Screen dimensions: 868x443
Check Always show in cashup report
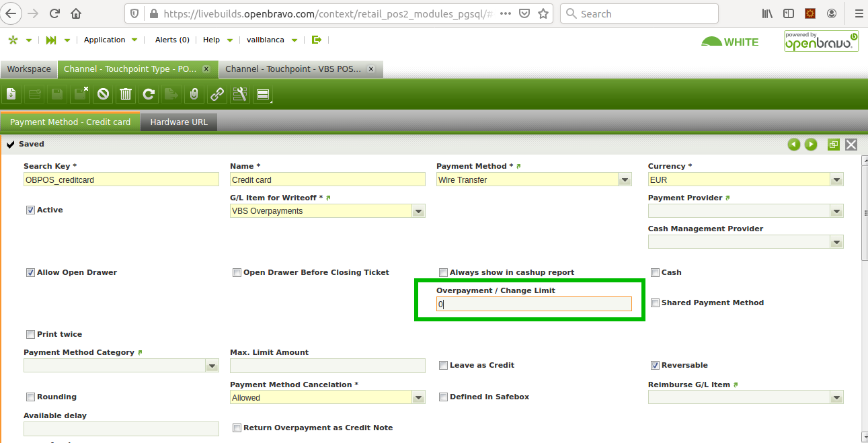pos(443,273)
